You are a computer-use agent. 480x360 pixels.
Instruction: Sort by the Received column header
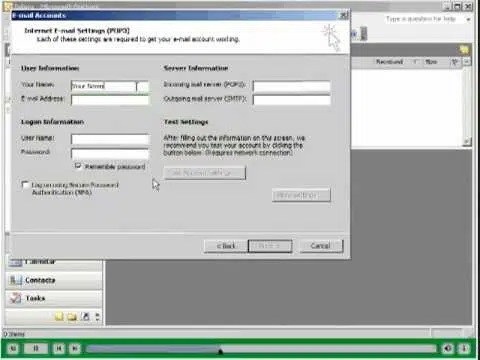pyautogui.click(x=389, y=62)
